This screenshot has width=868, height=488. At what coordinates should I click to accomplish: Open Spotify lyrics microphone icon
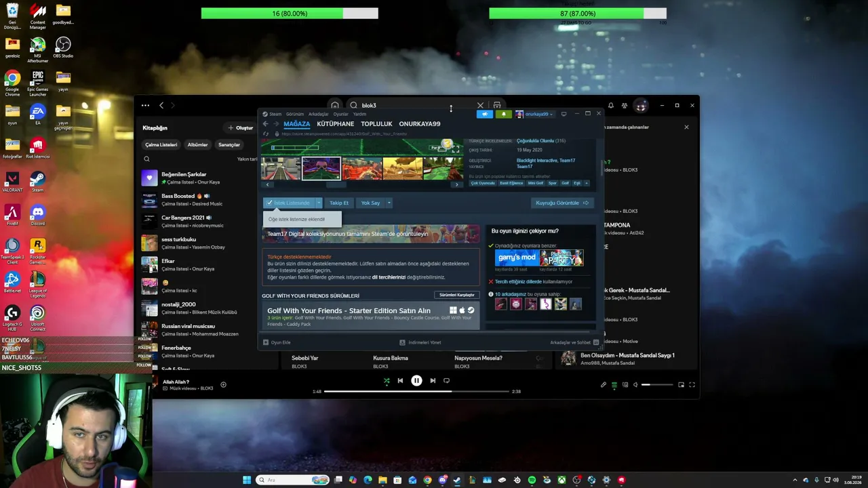pos(604,385)
